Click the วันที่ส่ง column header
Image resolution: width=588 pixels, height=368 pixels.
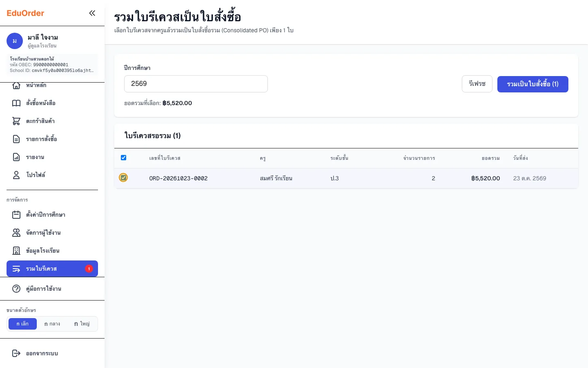click(x=521, y=158)
